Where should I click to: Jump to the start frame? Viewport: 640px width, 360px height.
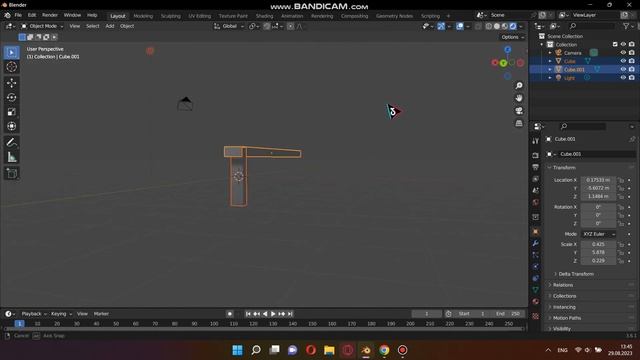pos(248,314)
